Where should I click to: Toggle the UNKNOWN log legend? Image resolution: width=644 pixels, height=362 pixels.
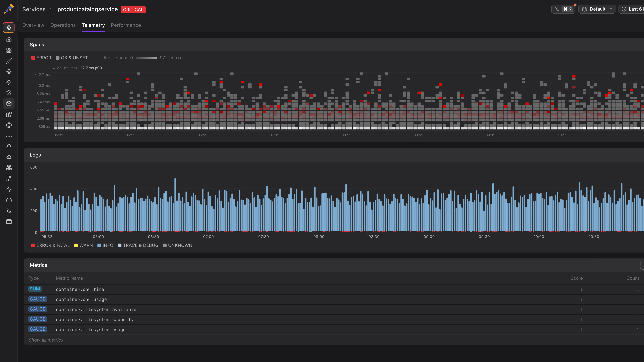pyautogui.click(x=177, y=245)
